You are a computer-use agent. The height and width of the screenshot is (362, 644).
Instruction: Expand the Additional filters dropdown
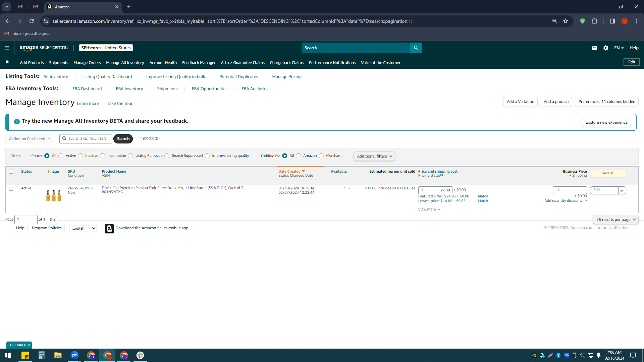click(374, 156)
